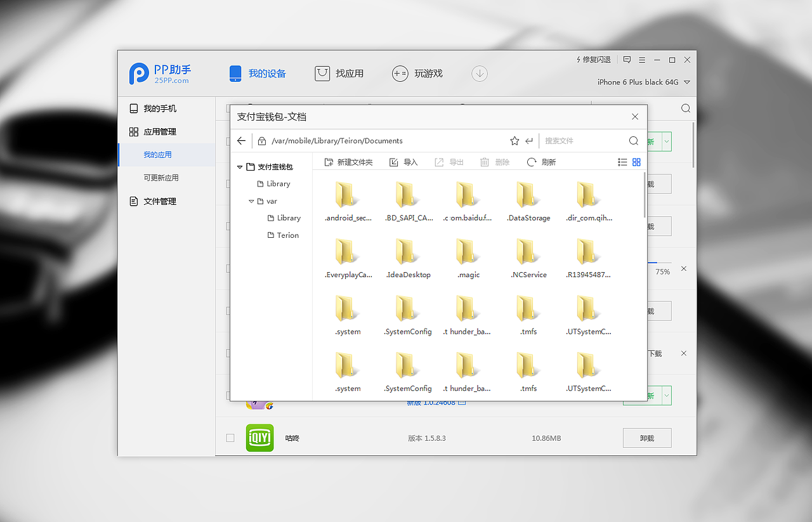812x522 pixels.
Task: Open the feedback speech-bubble icon
Action: tap(627, 59)
